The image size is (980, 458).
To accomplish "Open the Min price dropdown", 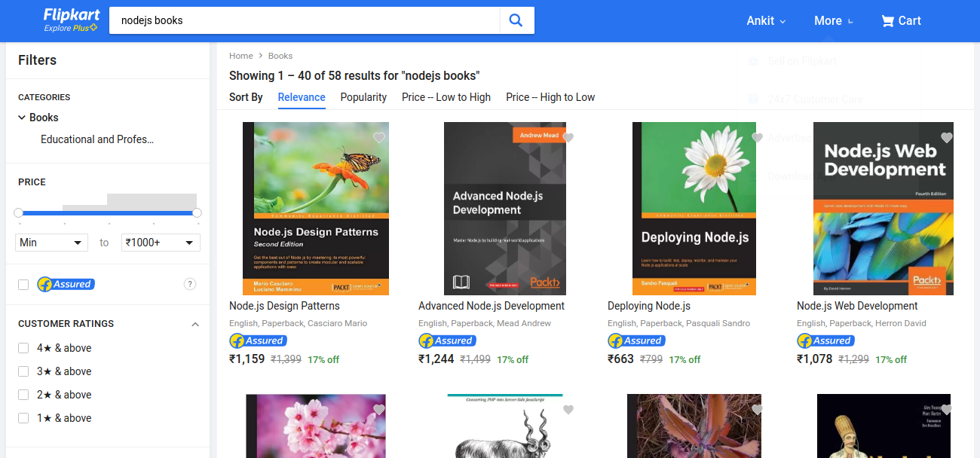I will coord(51,243).
